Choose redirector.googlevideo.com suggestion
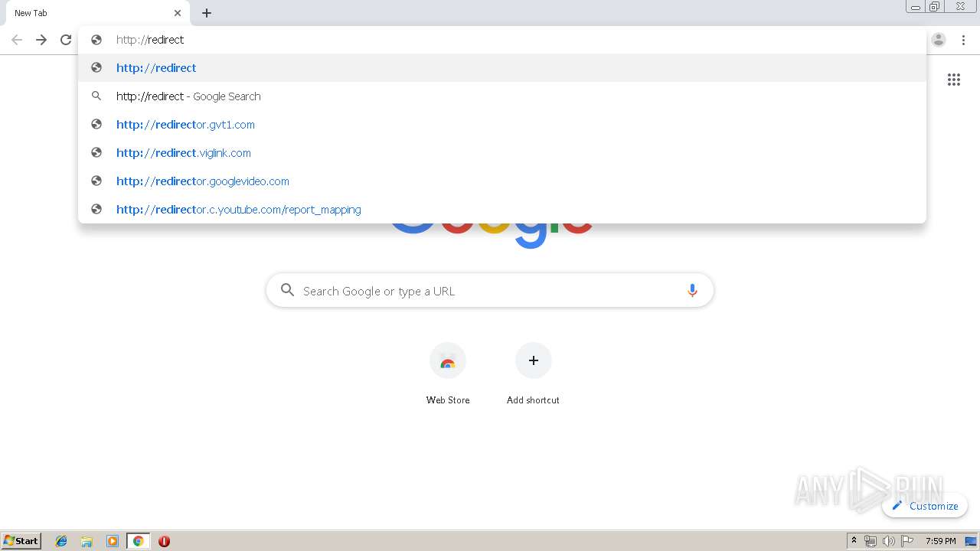 tap(502, 181)
